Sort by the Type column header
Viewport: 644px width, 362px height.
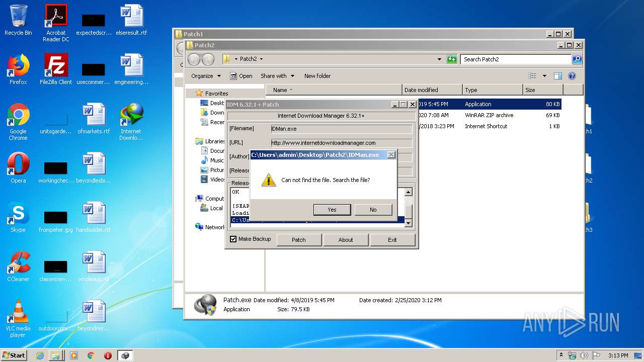(493, 90)
